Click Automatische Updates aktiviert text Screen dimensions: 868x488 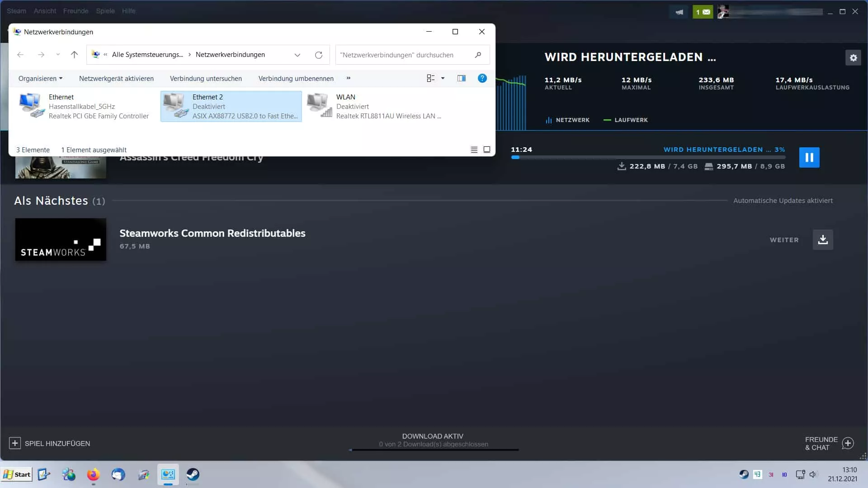pos(783,200)
